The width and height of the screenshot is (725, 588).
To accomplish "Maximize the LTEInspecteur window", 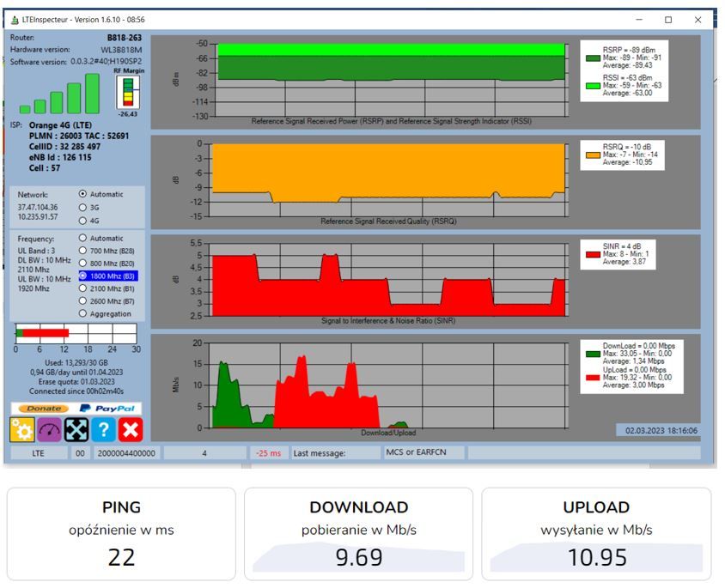I will [x=668, y=20].
